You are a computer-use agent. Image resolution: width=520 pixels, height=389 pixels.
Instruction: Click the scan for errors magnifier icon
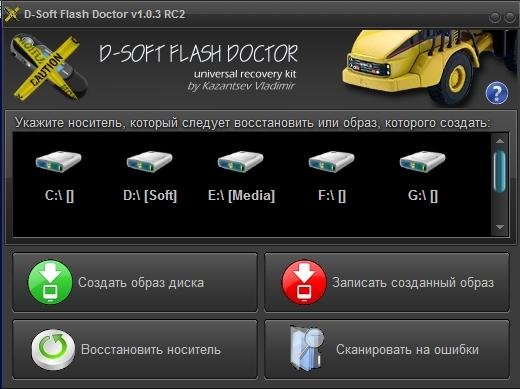pos(307,348)
